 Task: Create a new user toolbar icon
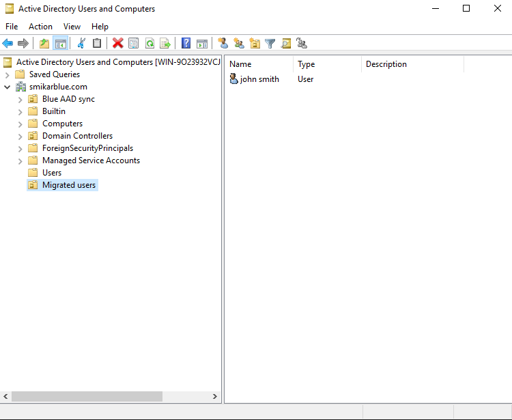223,43
